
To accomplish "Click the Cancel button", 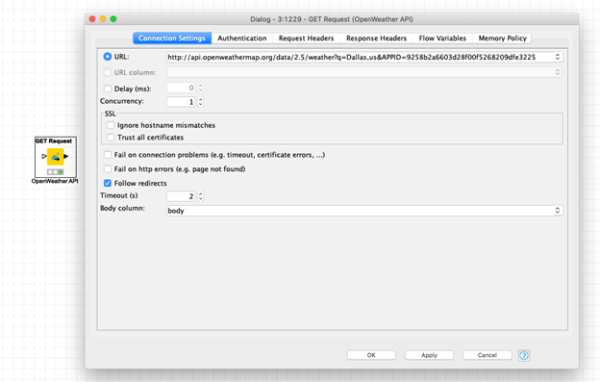I will pyautogui.click(x=487, y=355).
